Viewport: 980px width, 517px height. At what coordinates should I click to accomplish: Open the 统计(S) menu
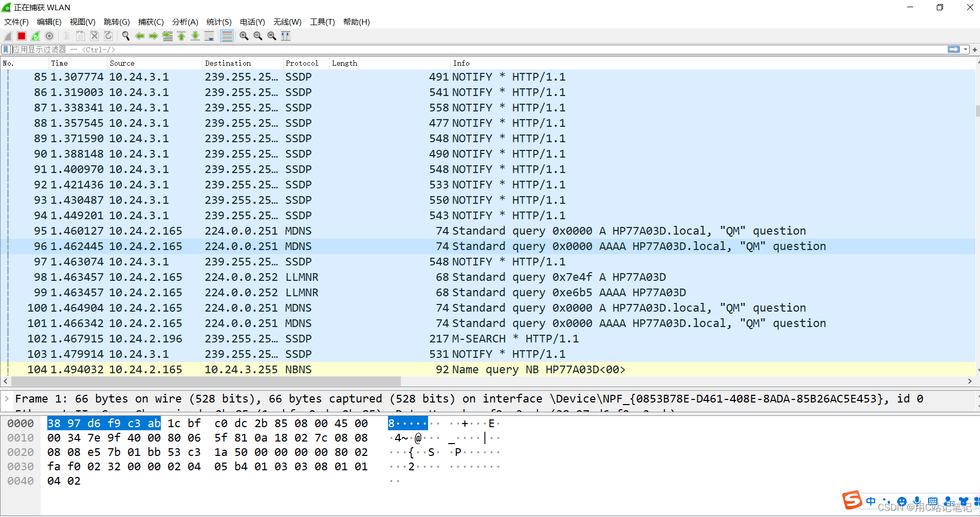pos(219,22)
